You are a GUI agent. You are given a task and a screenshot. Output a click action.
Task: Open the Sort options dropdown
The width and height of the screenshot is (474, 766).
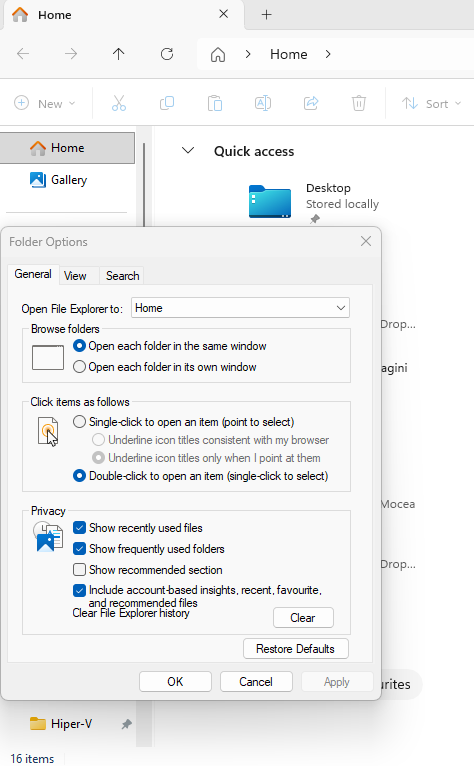[431, 104]
